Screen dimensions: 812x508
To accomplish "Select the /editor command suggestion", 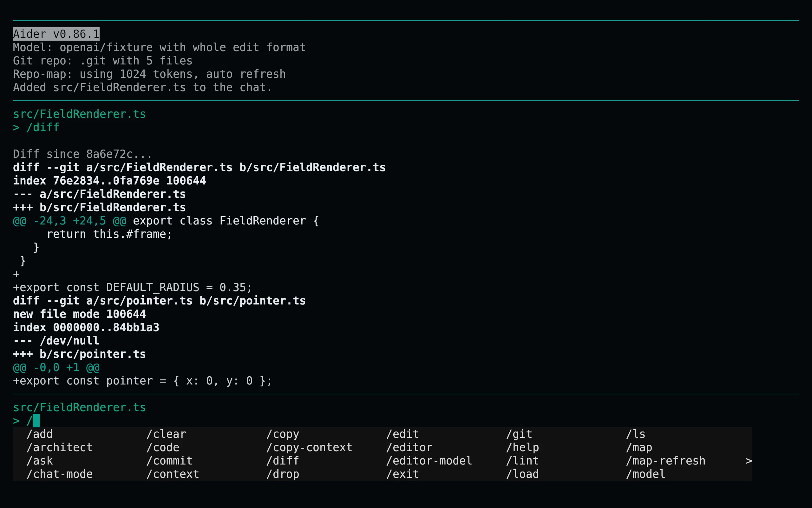I will [409, 448].
